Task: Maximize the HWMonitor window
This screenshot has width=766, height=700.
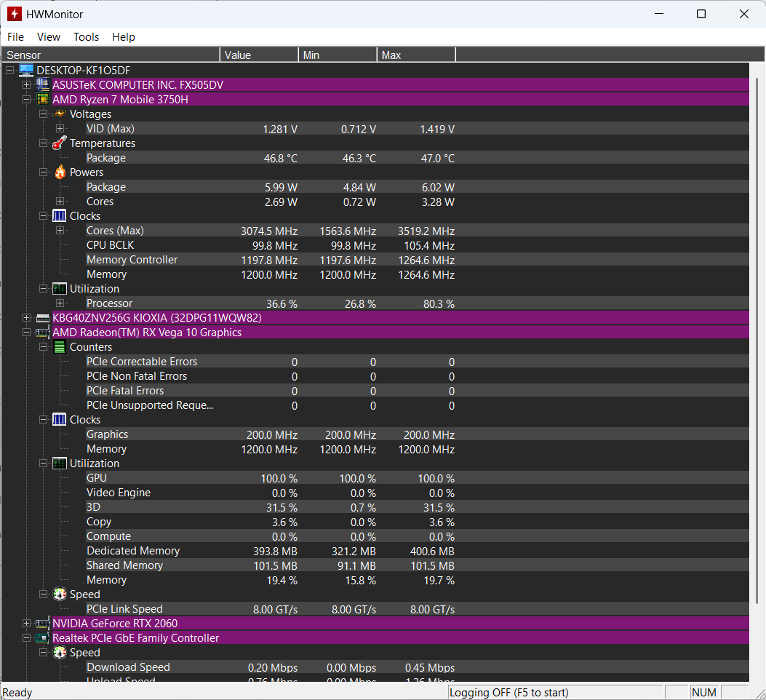Action: click(x=701, y=14)
